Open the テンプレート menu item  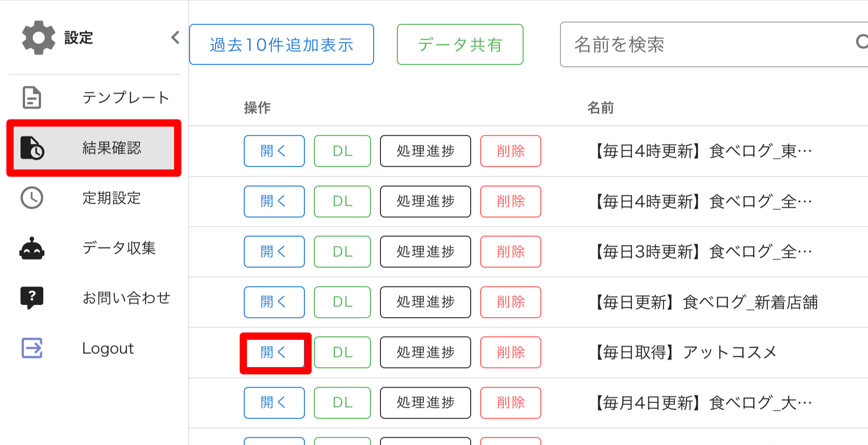(x=126, y=97)
